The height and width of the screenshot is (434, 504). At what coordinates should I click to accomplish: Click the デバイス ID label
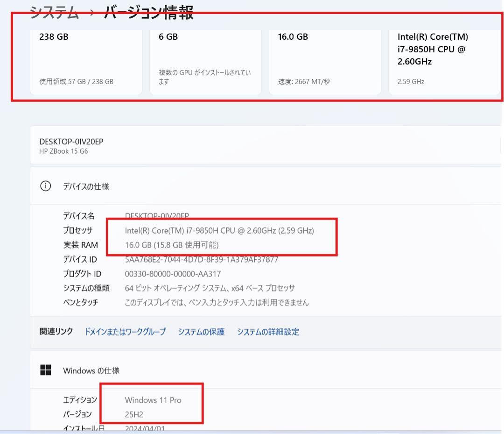pos(80,259)
